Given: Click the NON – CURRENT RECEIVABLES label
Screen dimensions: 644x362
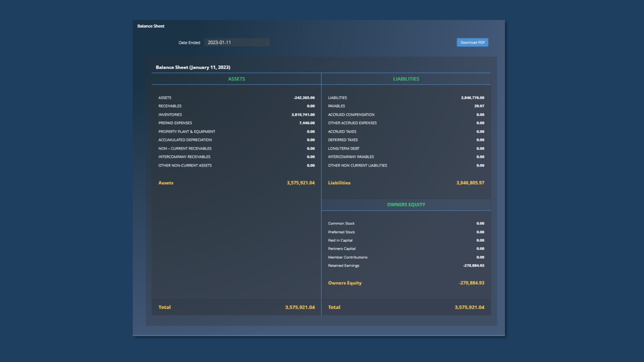Looking at the screenshot, I should click(185, 148).
